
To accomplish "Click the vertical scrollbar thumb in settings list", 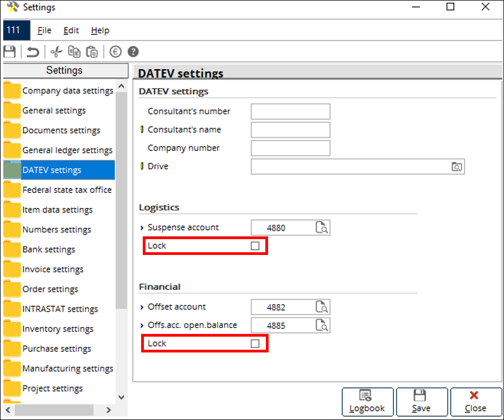I will point(121,200).
